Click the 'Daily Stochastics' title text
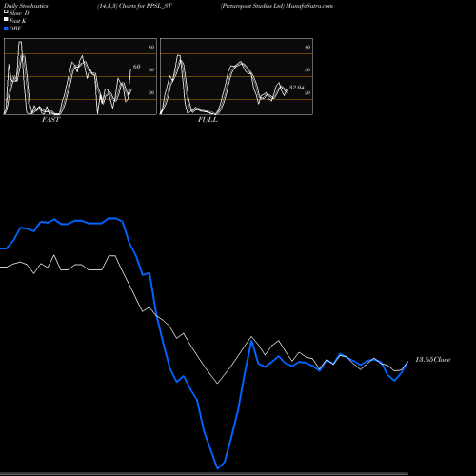The height and width of the screenshot is (476, 476). point(26,6)
